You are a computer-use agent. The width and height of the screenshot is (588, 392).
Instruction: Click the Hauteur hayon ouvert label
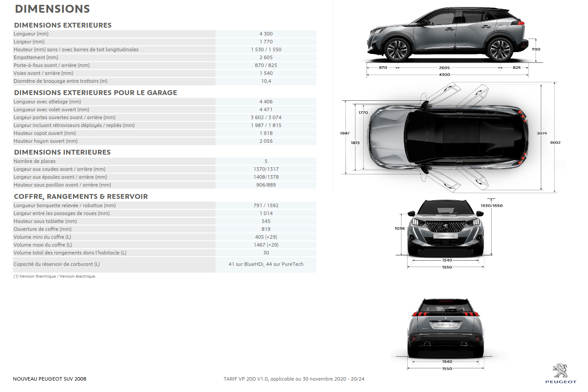pos(46,141)
